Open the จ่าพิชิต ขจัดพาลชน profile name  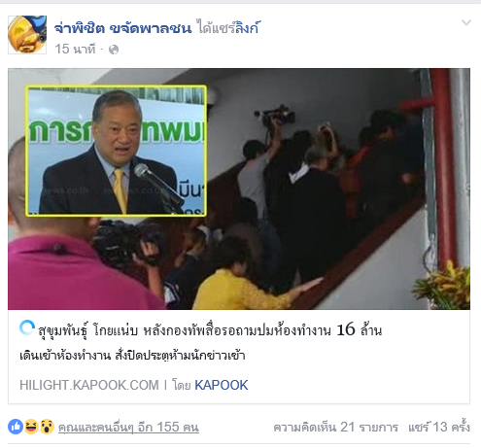(123, 28)
